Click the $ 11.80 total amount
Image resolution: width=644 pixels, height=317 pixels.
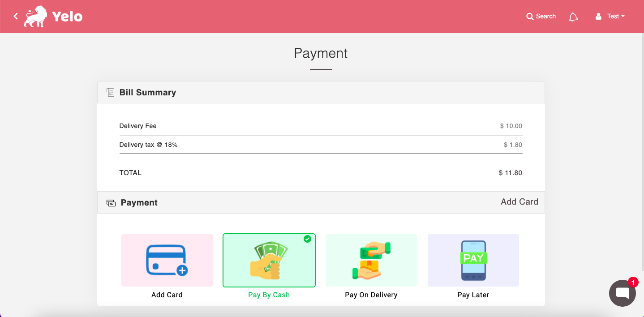click(x=511, y=173)
